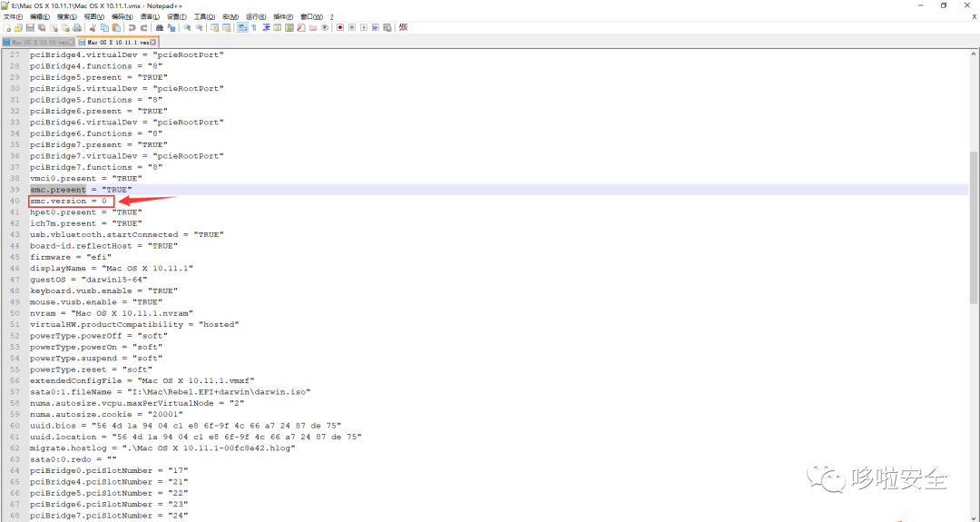980x522 pixels.
Task: Toggle the Function List icon
Action: click(x=301, y=27)
